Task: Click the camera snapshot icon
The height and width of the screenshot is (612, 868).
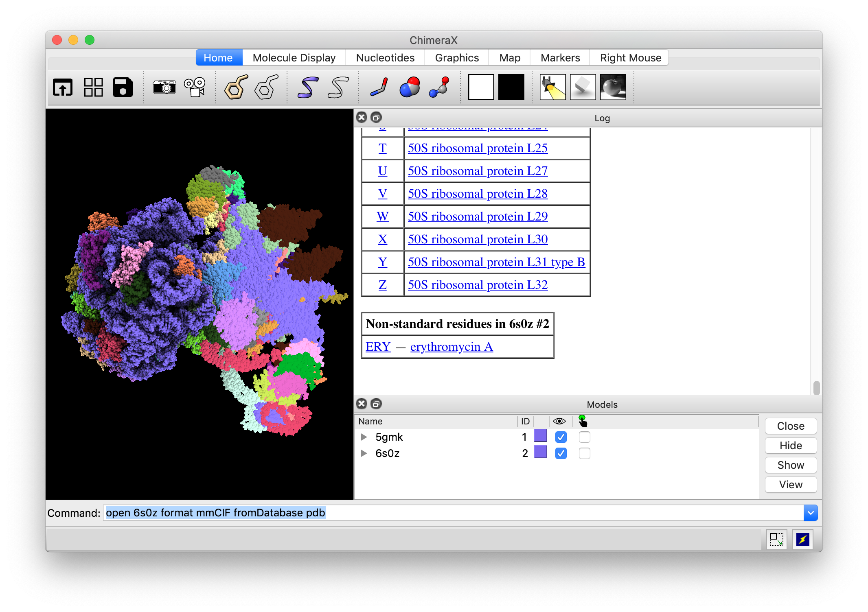Action: (164, 87)
